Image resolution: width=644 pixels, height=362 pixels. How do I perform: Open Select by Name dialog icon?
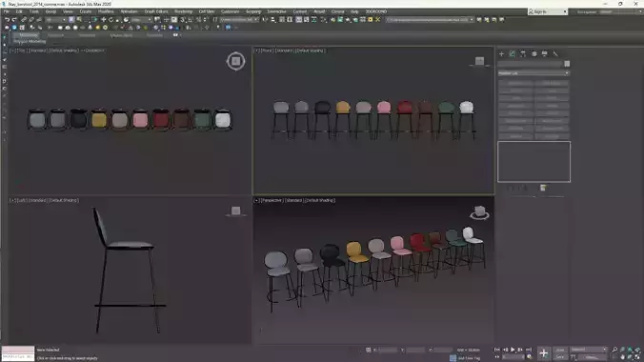pos(79,19)
